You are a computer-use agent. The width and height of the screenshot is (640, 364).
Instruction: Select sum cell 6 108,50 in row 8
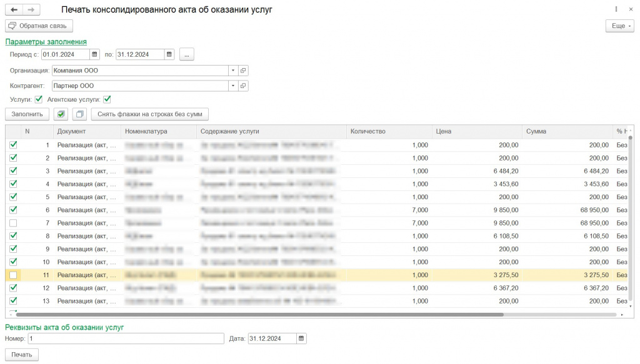[x=567, y=236]
